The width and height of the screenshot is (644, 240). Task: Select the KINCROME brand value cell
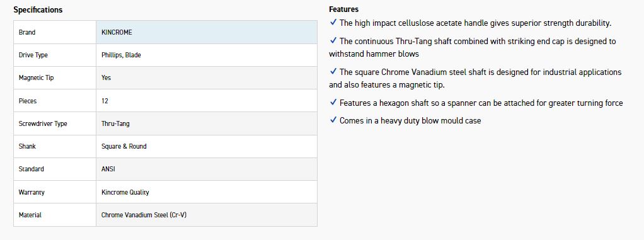click(x=207, y=32)
